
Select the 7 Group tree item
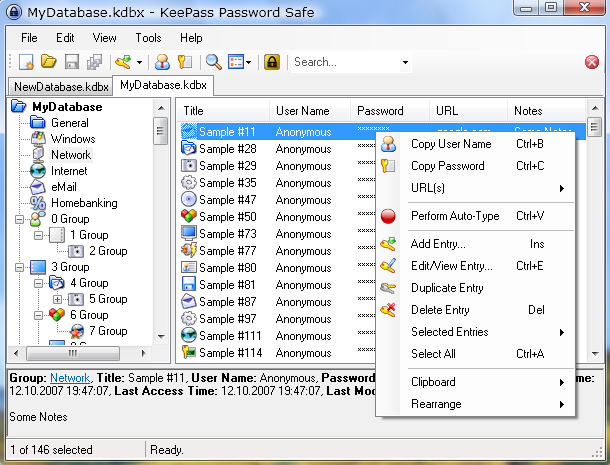pyautogui.click(x=108, y=331)
